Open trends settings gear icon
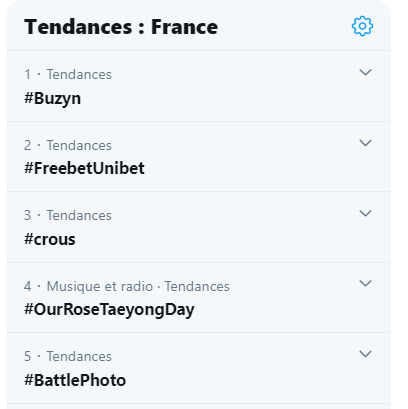Image resolution: width=408 pixels, height=409 pixels. [x=362, y=26]
